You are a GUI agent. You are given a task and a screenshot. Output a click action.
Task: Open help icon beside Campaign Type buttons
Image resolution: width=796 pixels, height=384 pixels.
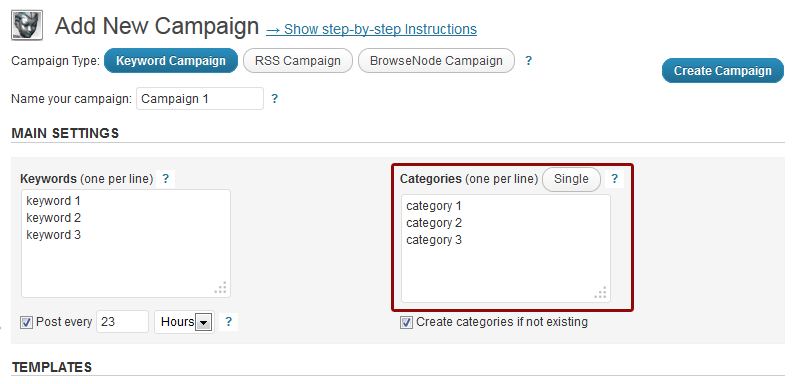pyautogui.click(x=528, y=61)
